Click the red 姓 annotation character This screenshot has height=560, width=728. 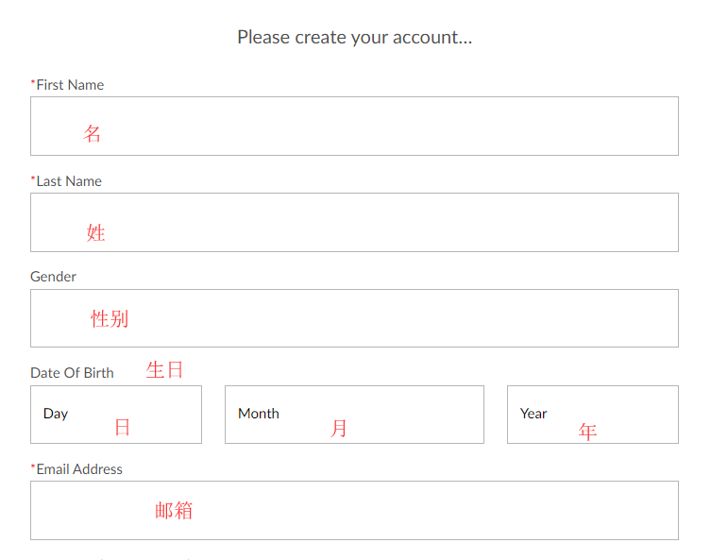pos(95,232)
